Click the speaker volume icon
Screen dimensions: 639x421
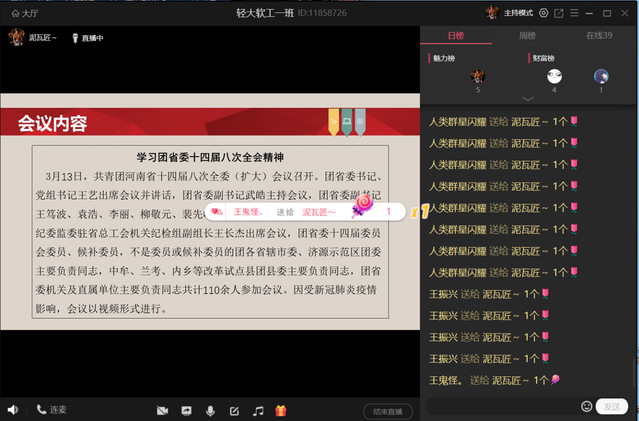[13, 410]
